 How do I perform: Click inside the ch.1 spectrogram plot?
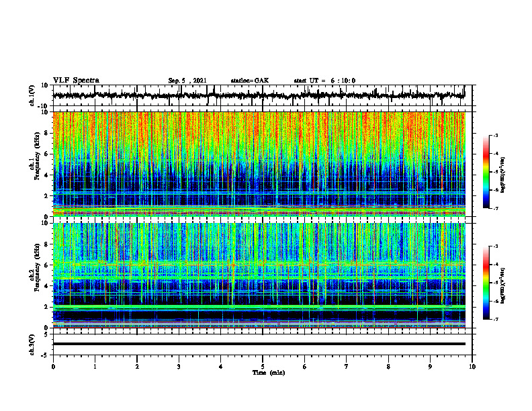(259, 164)
